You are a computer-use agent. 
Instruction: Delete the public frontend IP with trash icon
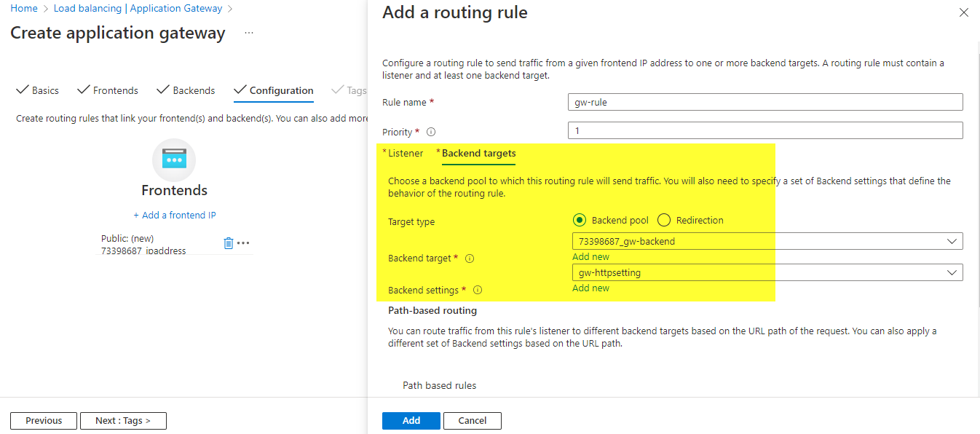pyautogui.click(x=228, y=243)
